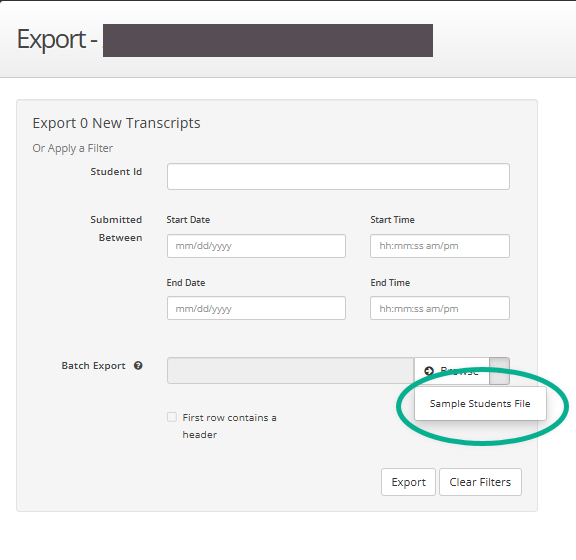The image size is (576, 560).
Task: Click the Student Id label
Action: click(x=116, y=172)
